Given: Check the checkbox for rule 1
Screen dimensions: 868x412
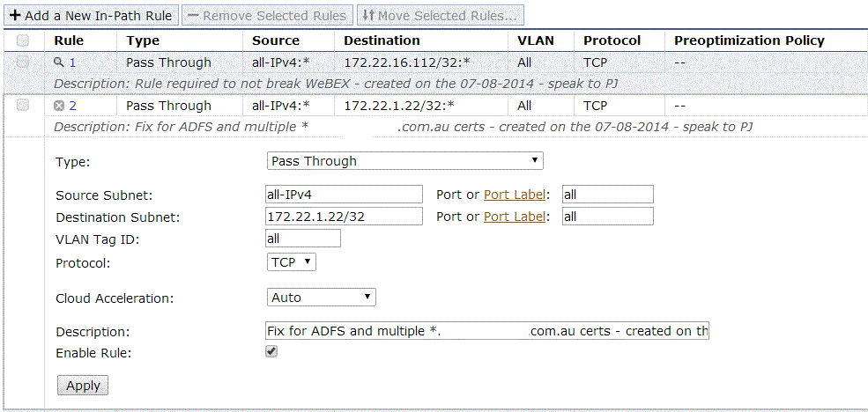Looking at the screenshot, I should 23,62.
